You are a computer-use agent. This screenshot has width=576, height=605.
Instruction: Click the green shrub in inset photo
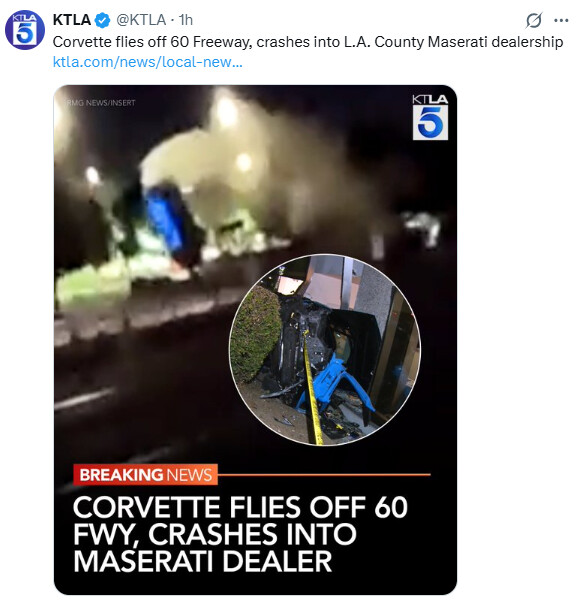(x=256, y=333)
